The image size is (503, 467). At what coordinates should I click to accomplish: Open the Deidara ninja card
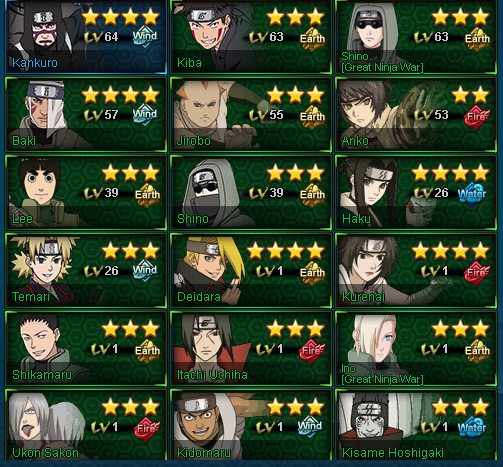click(251, 270)
